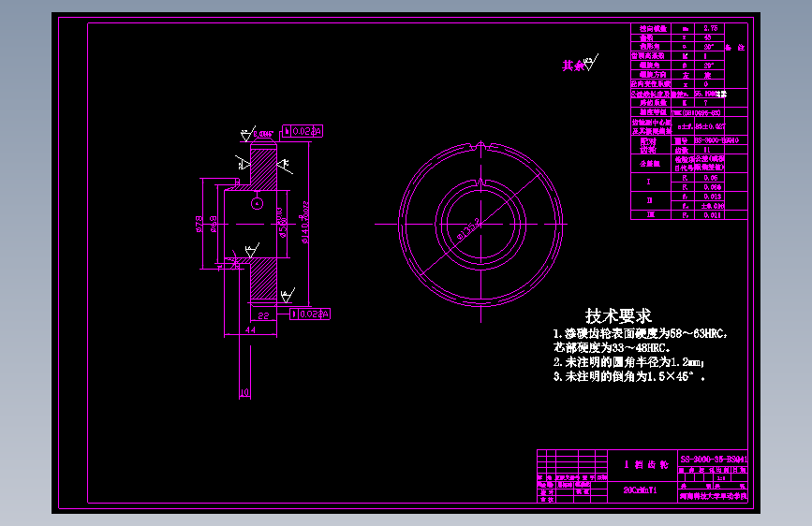This screenshot has width=812, height=526.
Task: Click the circled datum mark inside the section view
Action: [257, 203]
